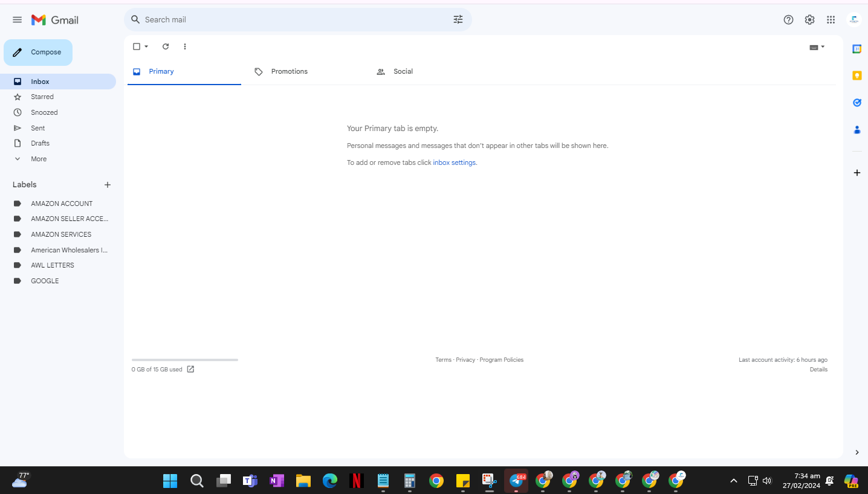Click the Terms link
The width and height of the screenshot is (868, 494).
pyautogui.click(x=443, y=360)
